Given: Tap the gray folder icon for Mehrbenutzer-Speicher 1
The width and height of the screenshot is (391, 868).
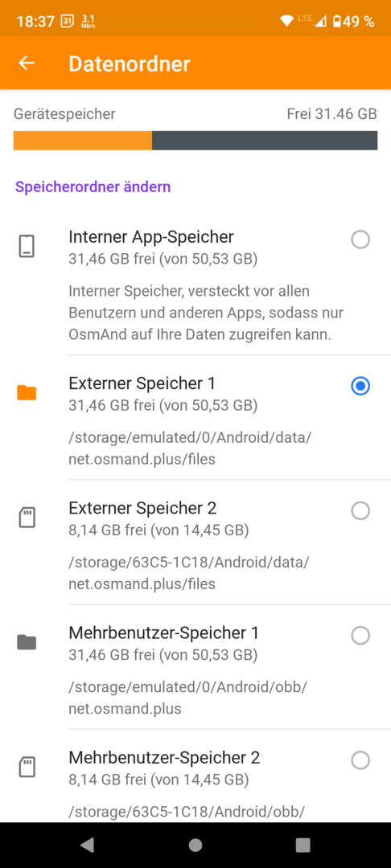Looking at the screenshot, I should [27, 642].
